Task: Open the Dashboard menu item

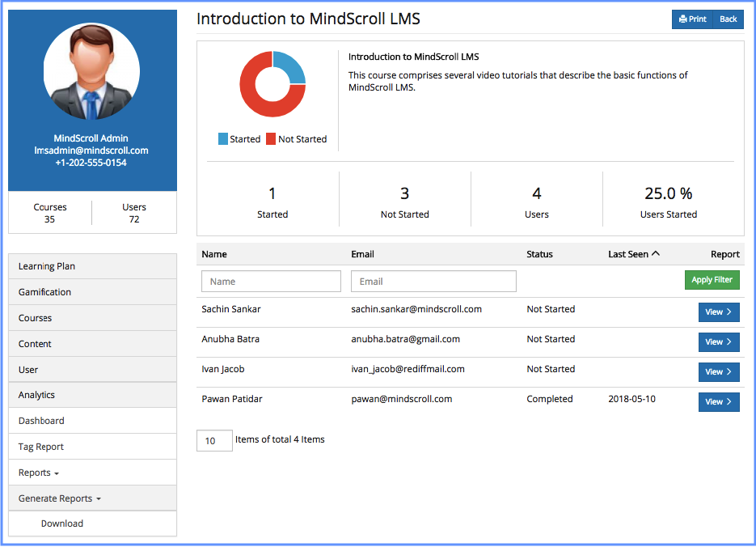Action: pos(92,421)
